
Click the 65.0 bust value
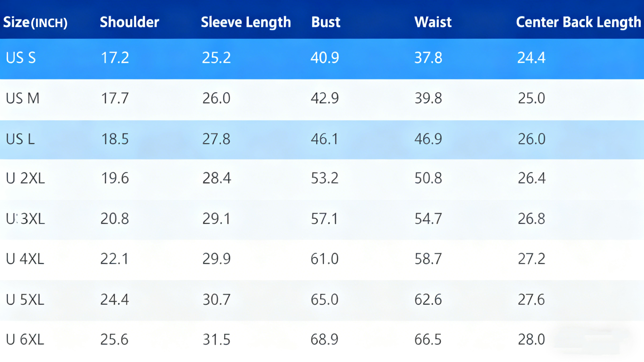click(x=325, y=300)
